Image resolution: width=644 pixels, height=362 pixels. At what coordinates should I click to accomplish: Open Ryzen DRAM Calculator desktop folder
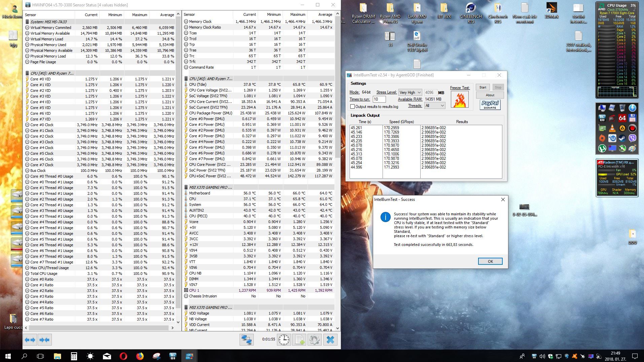(x=363, y=13)
